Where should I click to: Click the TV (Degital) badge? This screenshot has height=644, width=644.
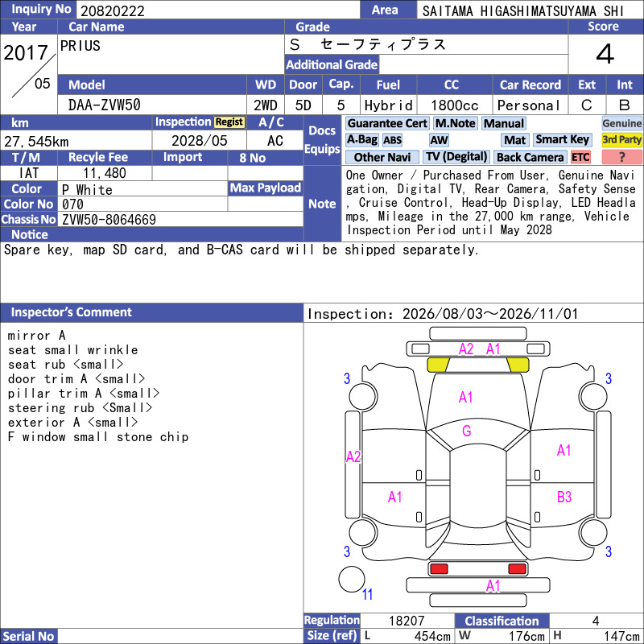[456, 156]
